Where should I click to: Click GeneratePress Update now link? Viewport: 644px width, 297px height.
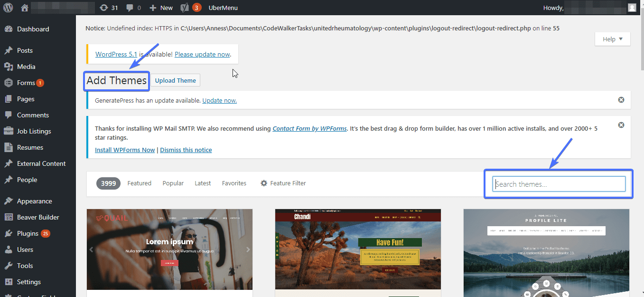point(219,100)
